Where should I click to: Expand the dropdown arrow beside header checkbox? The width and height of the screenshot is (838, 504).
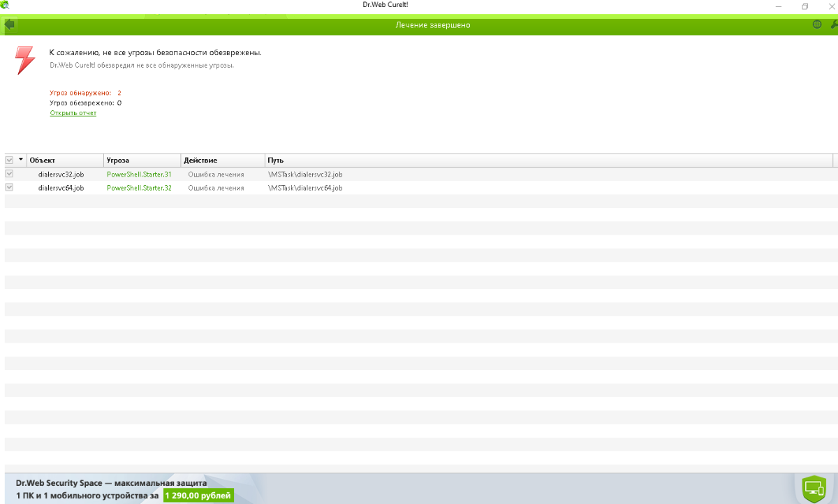pos(21,160)
